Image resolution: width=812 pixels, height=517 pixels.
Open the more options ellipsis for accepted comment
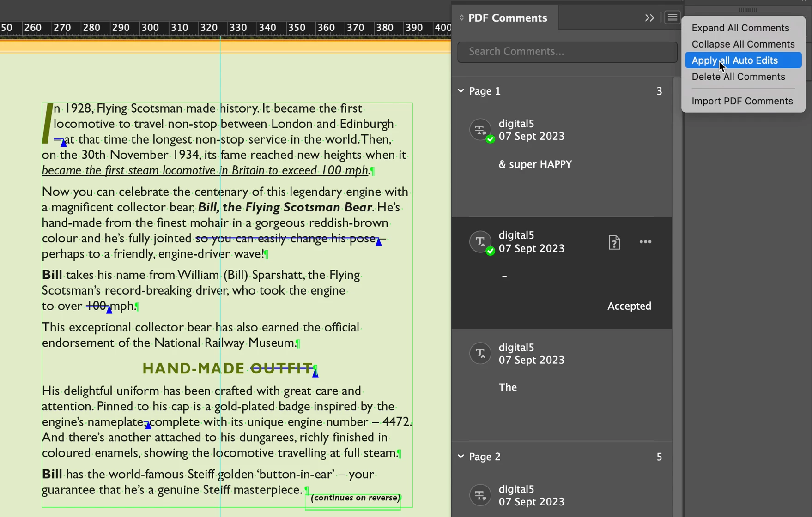645,241
